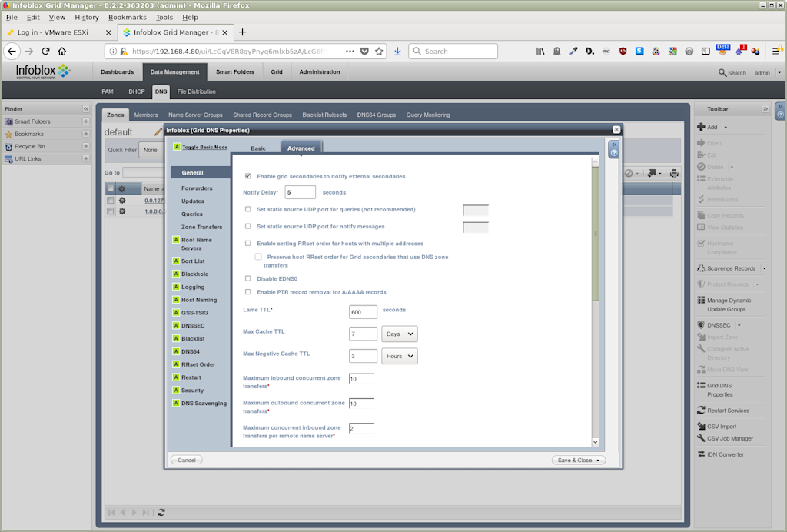The width and height of the screenshot is (787, 532).
Task: Open Manage Dynamic Update Groups icon
Action: [x=701, y=300]
